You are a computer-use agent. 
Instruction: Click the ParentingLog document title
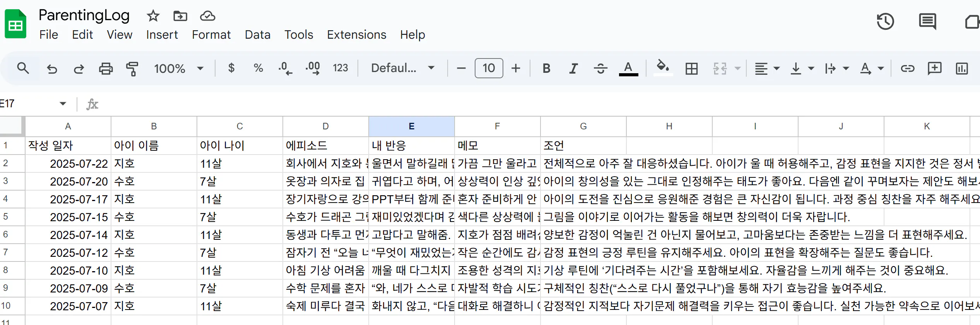pos(84,15)
